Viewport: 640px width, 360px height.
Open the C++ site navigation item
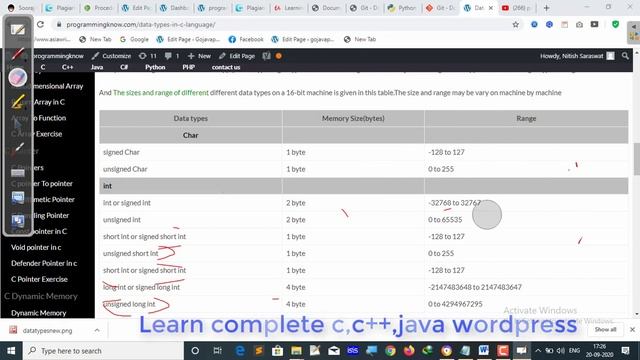67,67
